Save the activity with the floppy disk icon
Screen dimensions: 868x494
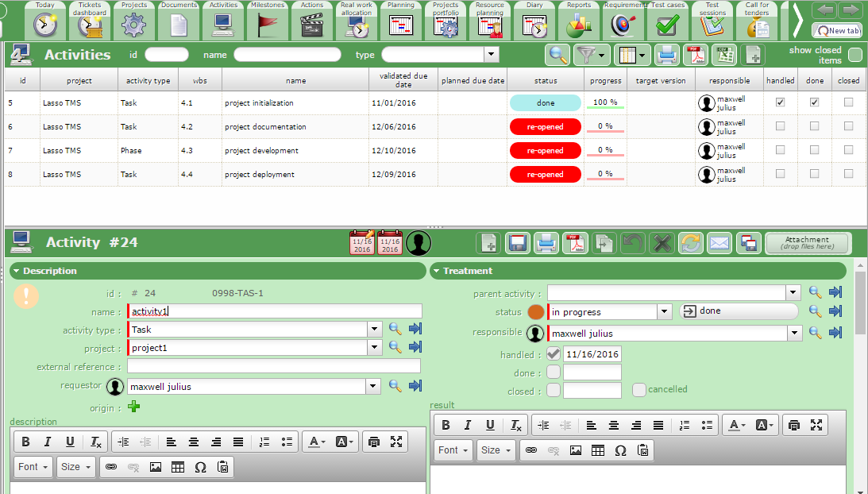coord(518,243)
